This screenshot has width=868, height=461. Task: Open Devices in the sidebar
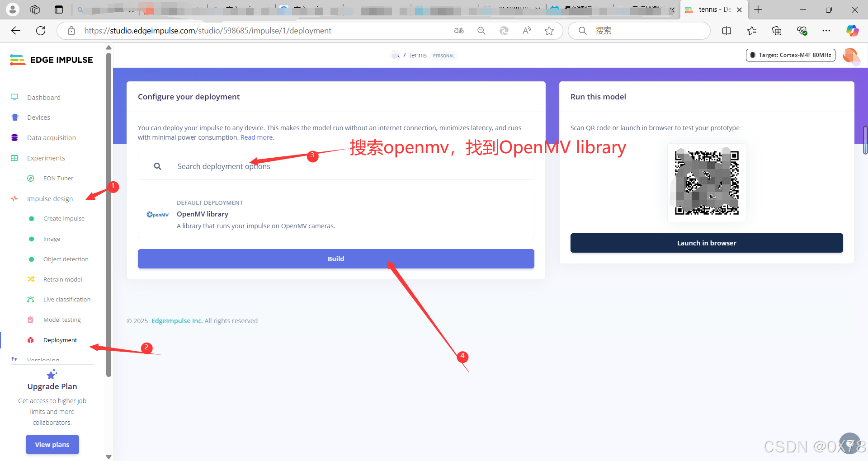(38, 118)
